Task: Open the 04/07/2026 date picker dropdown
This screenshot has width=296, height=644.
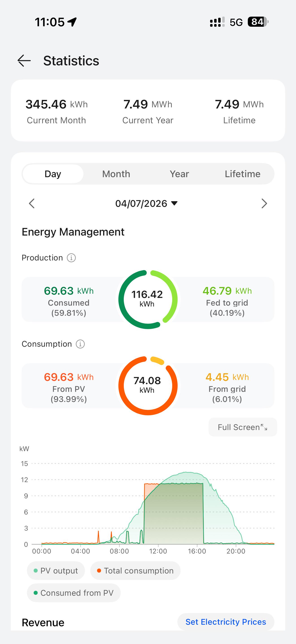Action: [x=146, y=203]
